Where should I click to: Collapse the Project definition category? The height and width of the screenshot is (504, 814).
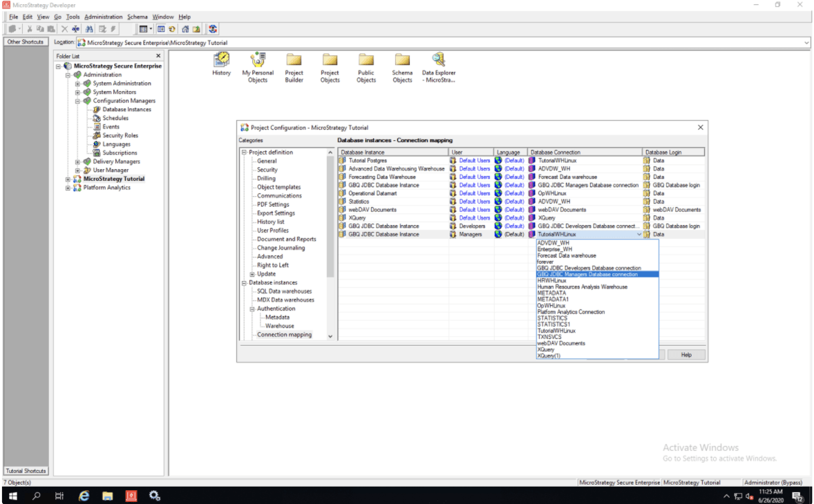[243, 153]
